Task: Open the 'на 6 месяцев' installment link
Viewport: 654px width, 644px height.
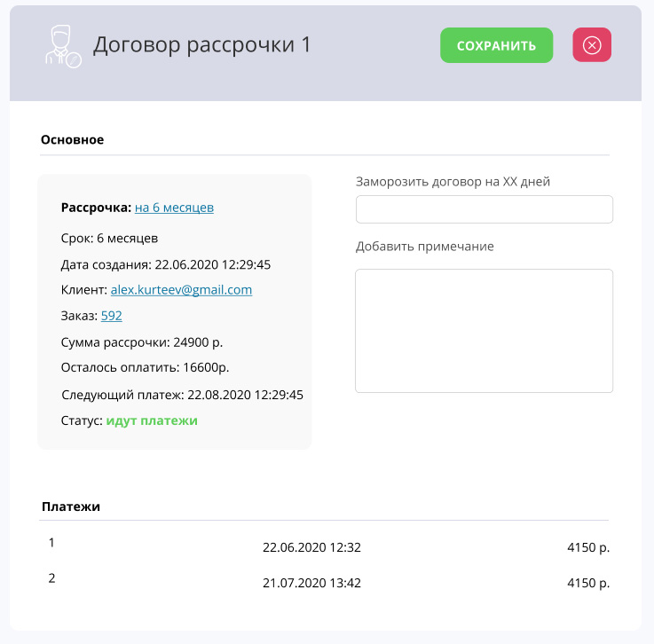Action: tap(174, 208)
